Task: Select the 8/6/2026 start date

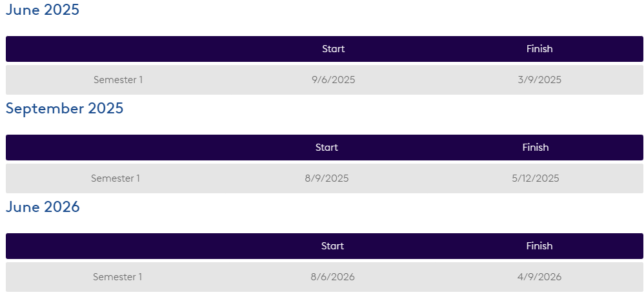Action: point(332,277)
